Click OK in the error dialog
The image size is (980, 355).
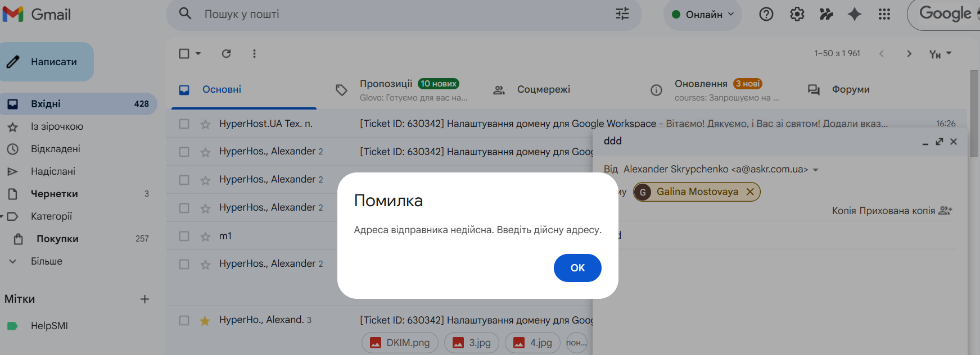click(x=577, y=268)
